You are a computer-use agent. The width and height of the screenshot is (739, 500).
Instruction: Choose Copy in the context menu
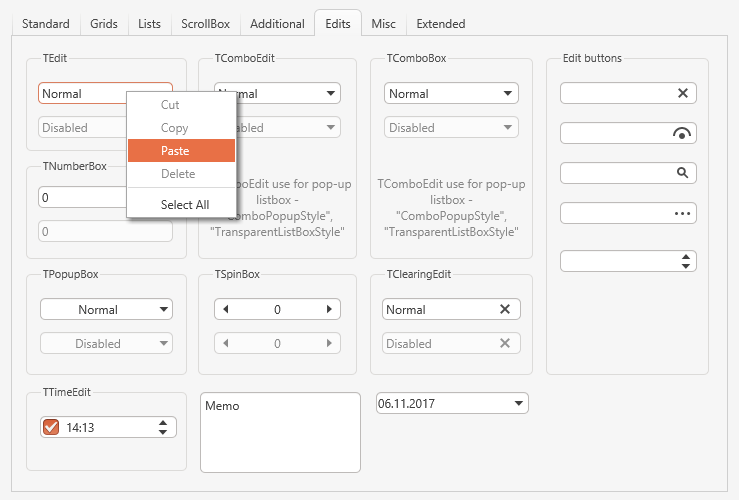[181, 128]
